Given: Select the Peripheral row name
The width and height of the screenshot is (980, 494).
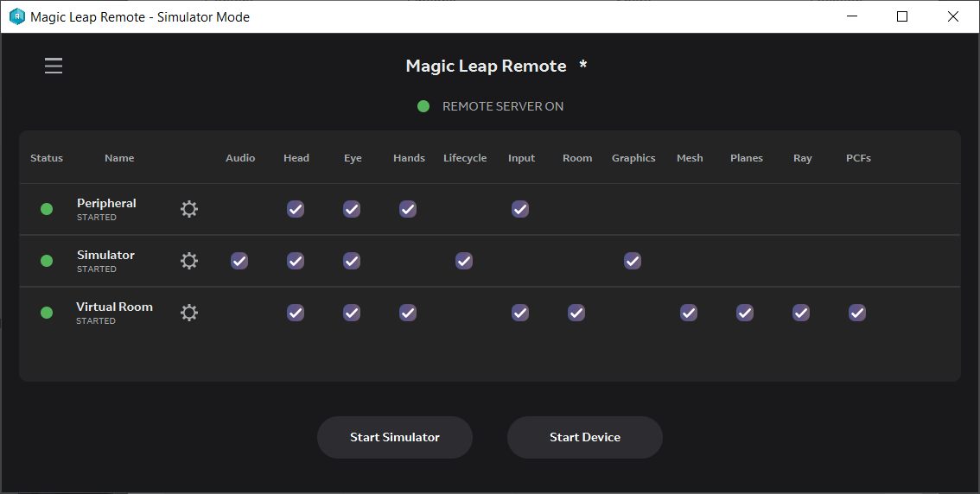Looking at the screenshot, I should [x=106, y=203].
